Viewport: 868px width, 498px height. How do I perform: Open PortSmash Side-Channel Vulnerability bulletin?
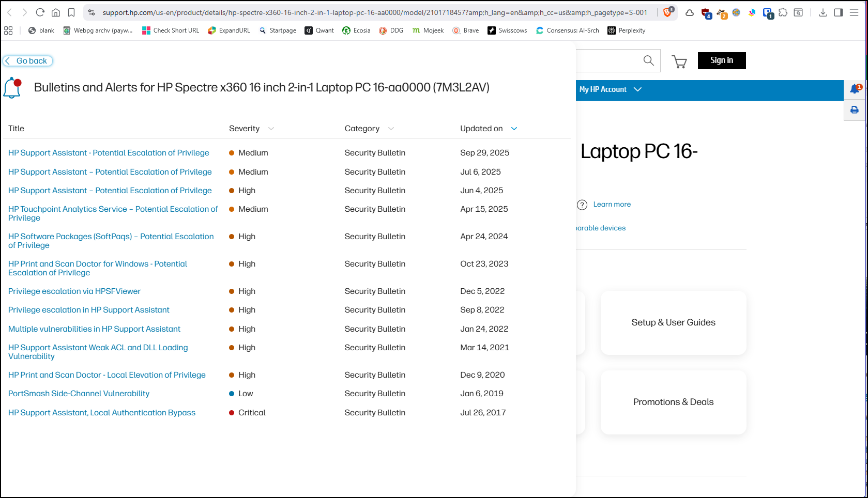pos(79,394)
